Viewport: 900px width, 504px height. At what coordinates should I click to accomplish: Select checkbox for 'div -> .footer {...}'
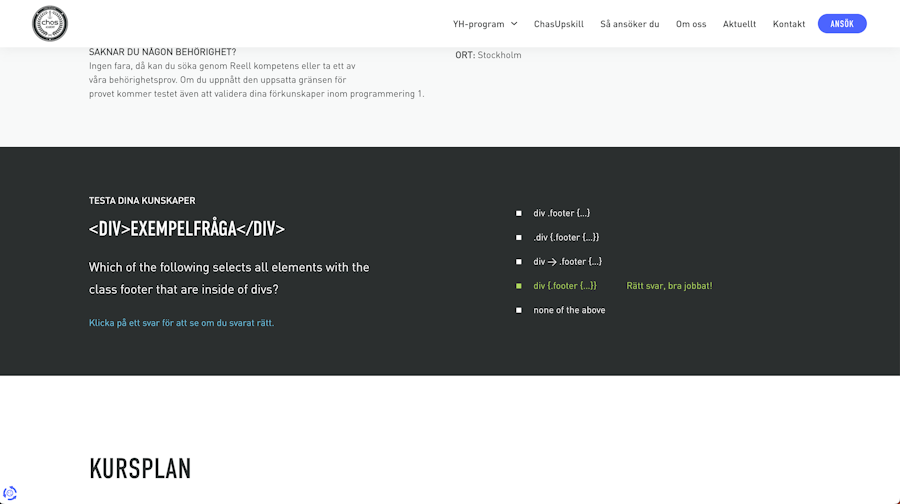click(x=519, y=261)
